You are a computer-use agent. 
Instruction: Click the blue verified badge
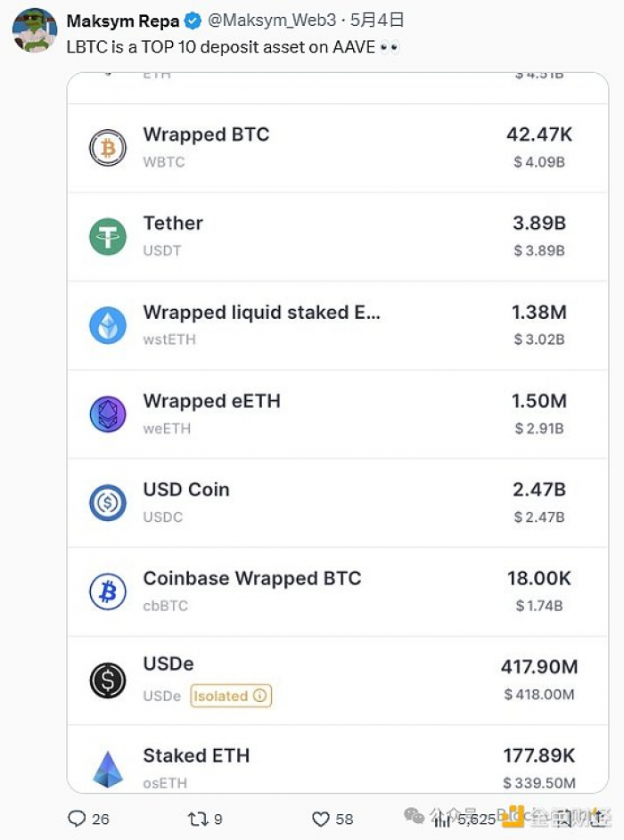(x=193, y=20)
